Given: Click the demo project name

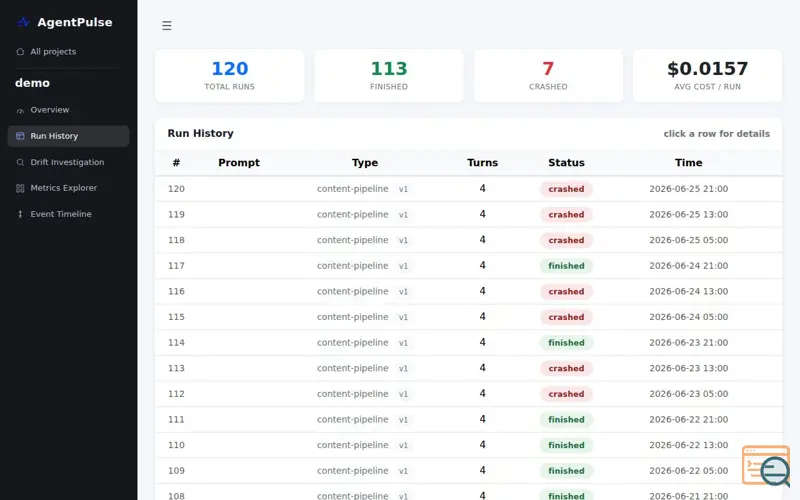Looking at the screenshot, I should click(32, 83).
